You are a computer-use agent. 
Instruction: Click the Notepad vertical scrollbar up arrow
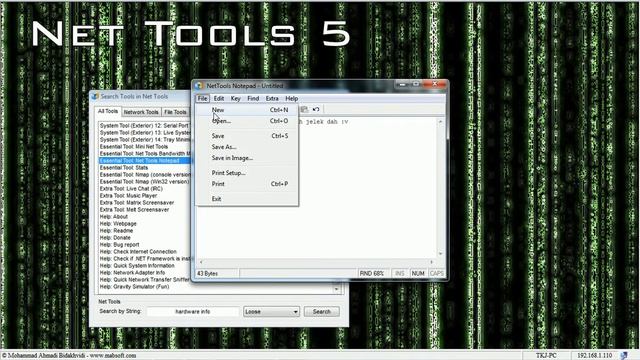point(440,122)
